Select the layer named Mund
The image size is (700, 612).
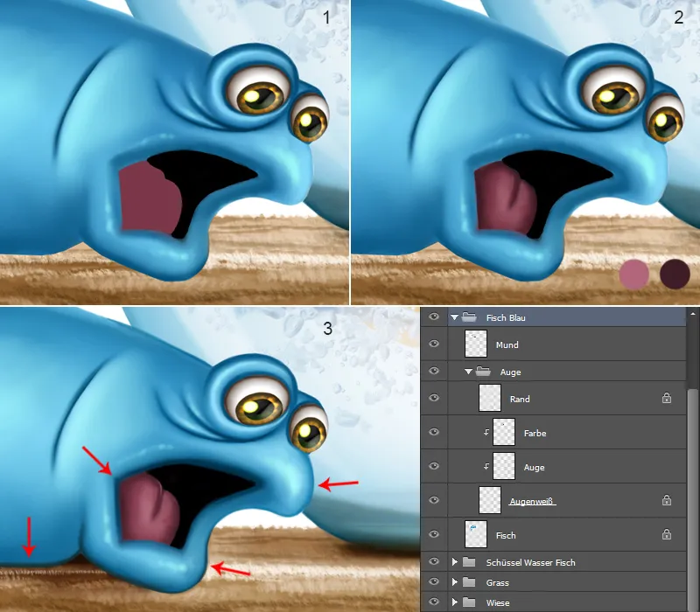[x=507, y=344]
